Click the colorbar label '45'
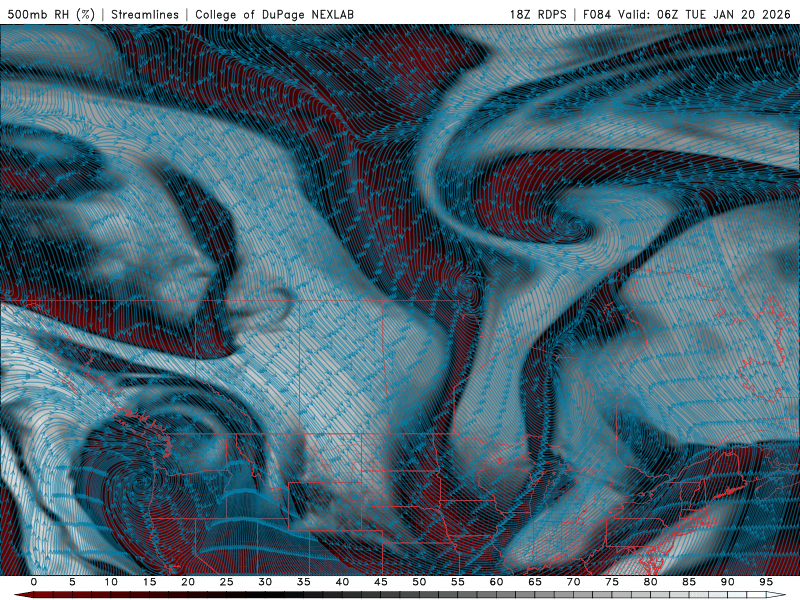This screenshot has width=800, height=600. click(x=381, y=582)
